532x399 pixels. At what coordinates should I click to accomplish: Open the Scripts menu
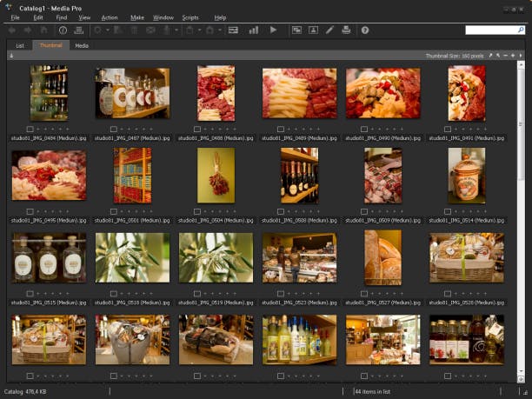[190, 17]
